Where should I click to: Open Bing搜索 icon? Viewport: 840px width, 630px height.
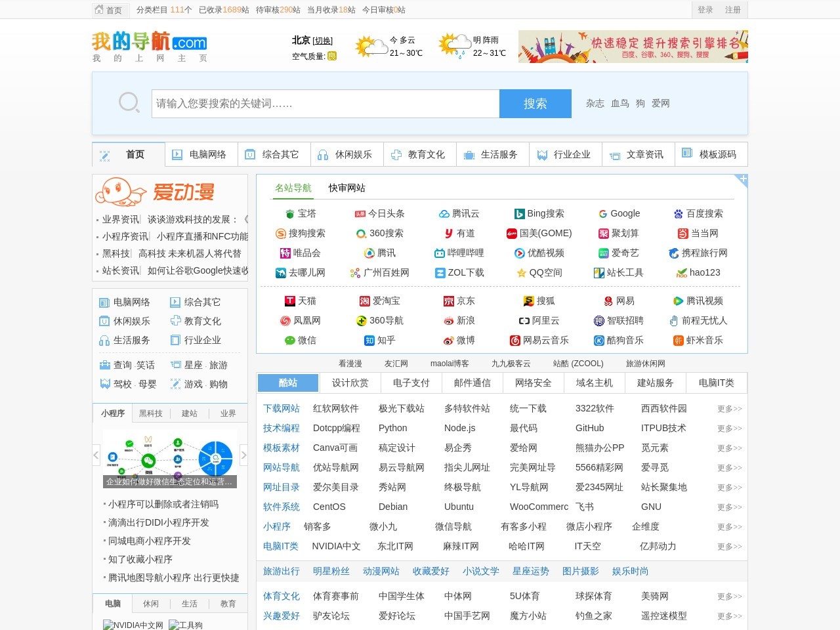pyautogui.click(x=519, y=214)
